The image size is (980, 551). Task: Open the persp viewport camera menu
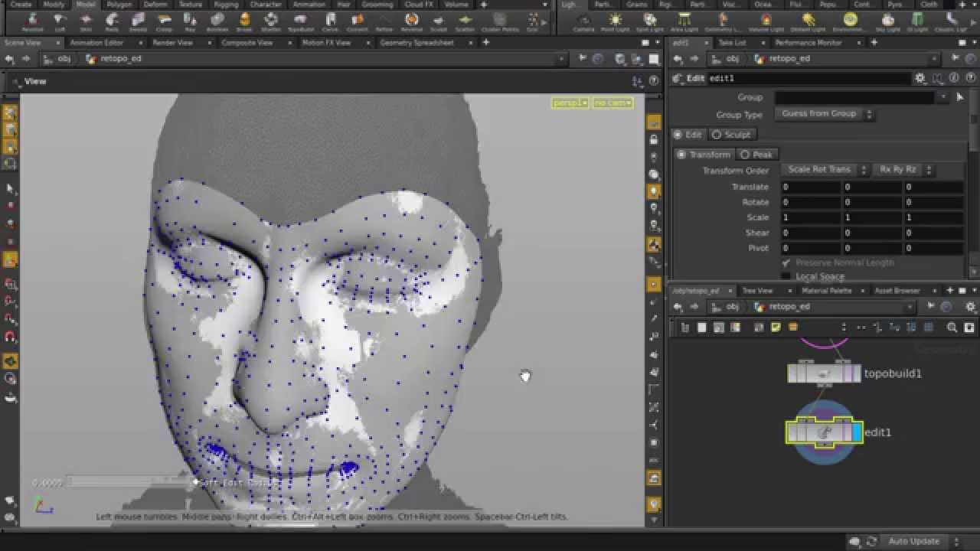coord(570,103)
